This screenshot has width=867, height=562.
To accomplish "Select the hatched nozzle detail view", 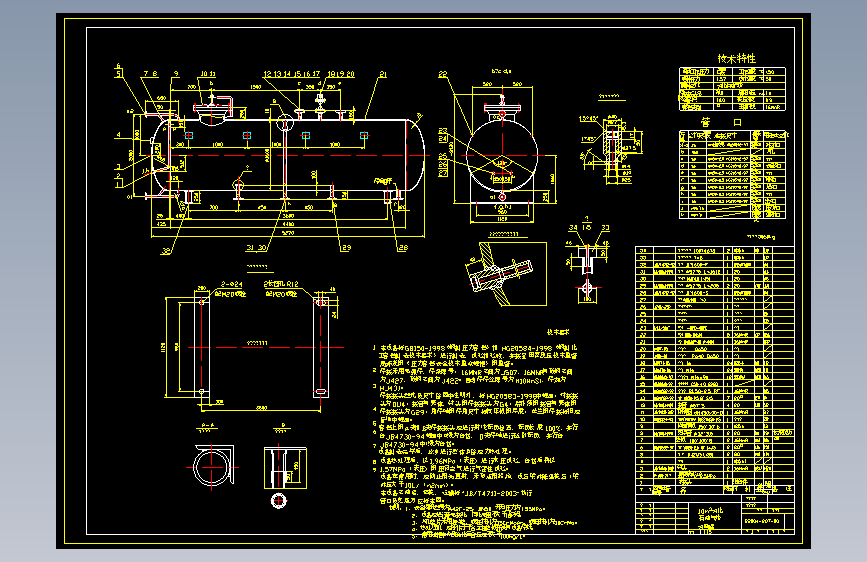I will click(505, 273).
